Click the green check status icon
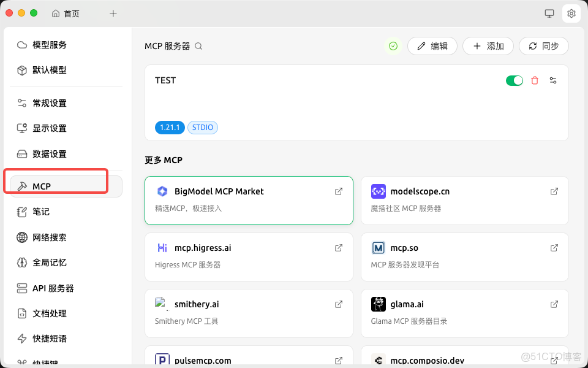Image resolution: width=588 pixels, height=368 pixels. point(393,45)
